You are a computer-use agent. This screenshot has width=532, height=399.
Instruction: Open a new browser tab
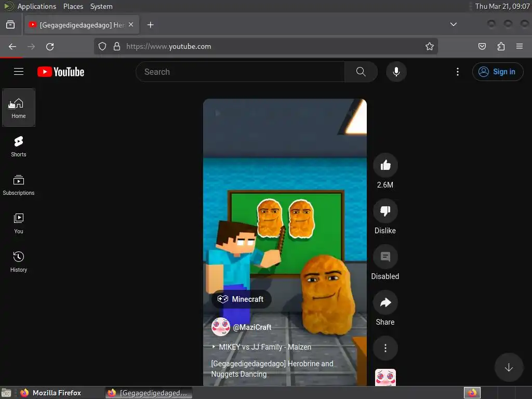tap(150, 25)
